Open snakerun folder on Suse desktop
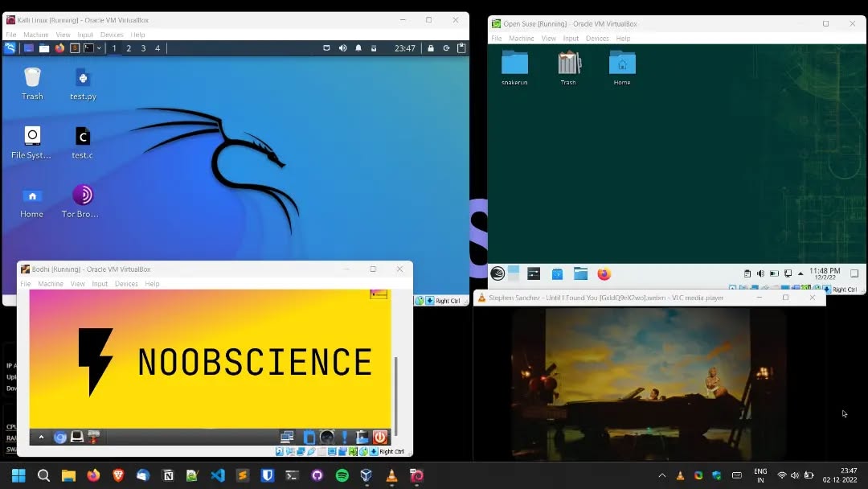Screen dimensions: 868x489 pos(514,68)
